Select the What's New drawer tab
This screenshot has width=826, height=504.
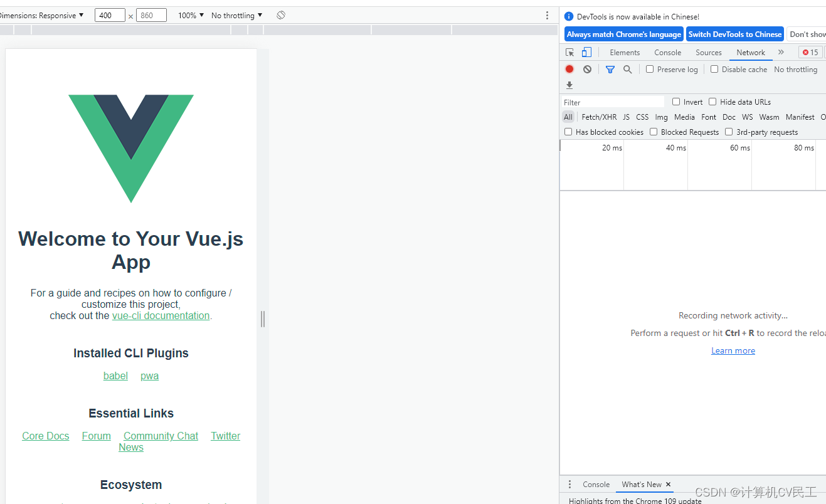[x=642, y=485]
